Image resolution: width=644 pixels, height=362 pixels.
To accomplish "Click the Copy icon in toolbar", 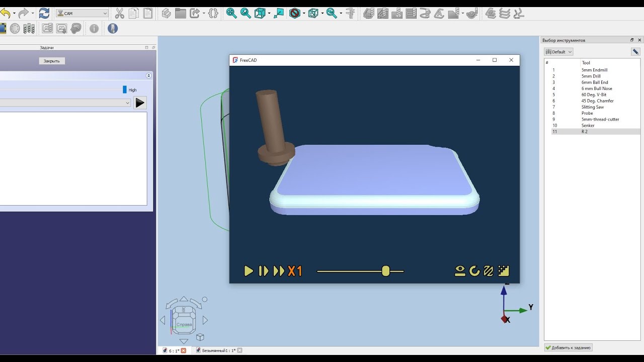I will click(134, 14).
